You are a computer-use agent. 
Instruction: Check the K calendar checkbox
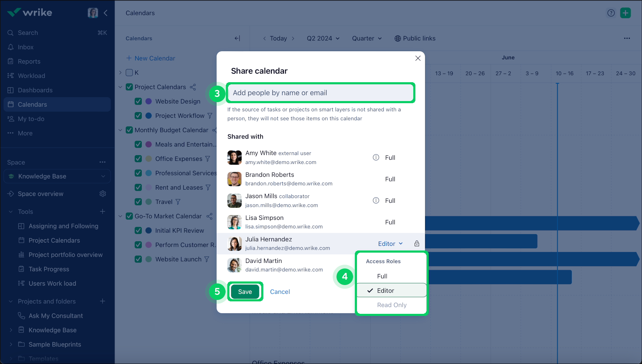[129, 73]
